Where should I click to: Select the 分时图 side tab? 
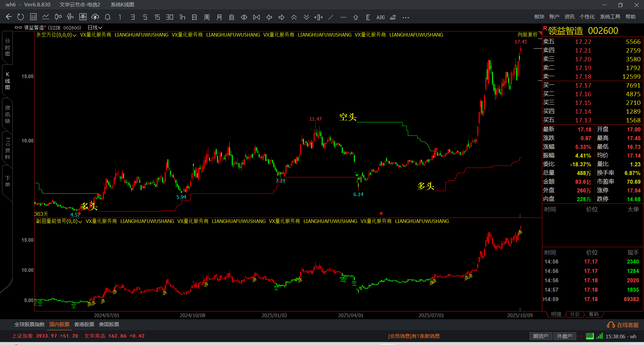pos(7,47)
